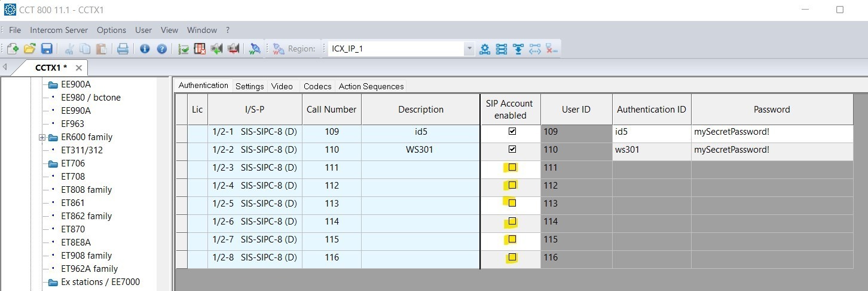Disable SIP account for call number 109
This screenshot has height=291, width=868.
pyautogui.click(x=512, y=132)
